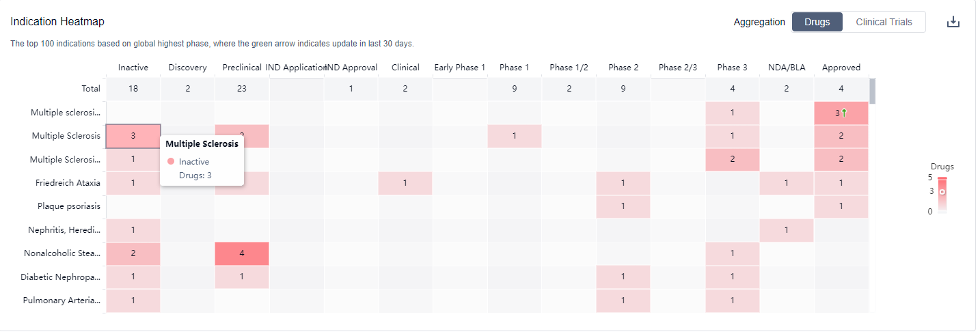Click Friedreich Ataxia NDA/BLA cell
Viewport: 980px width, 336px height.
pyautogui.click(x=786, y=183)
